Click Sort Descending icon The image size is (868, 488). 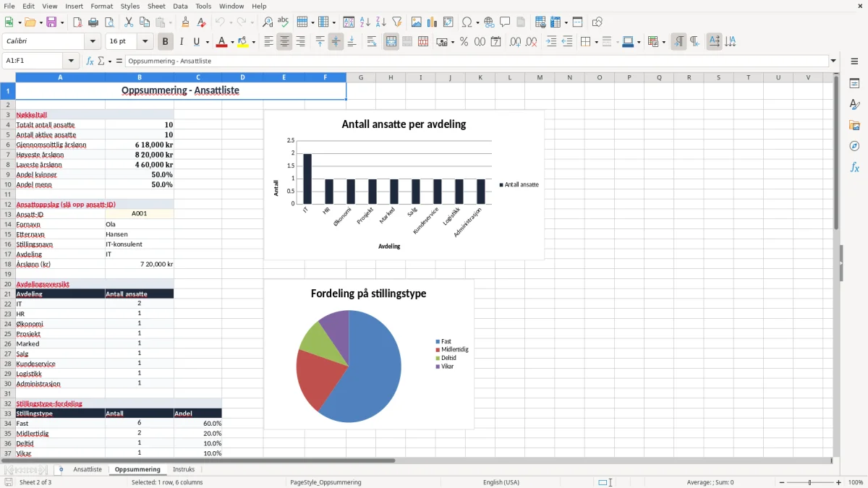(381, 22)
